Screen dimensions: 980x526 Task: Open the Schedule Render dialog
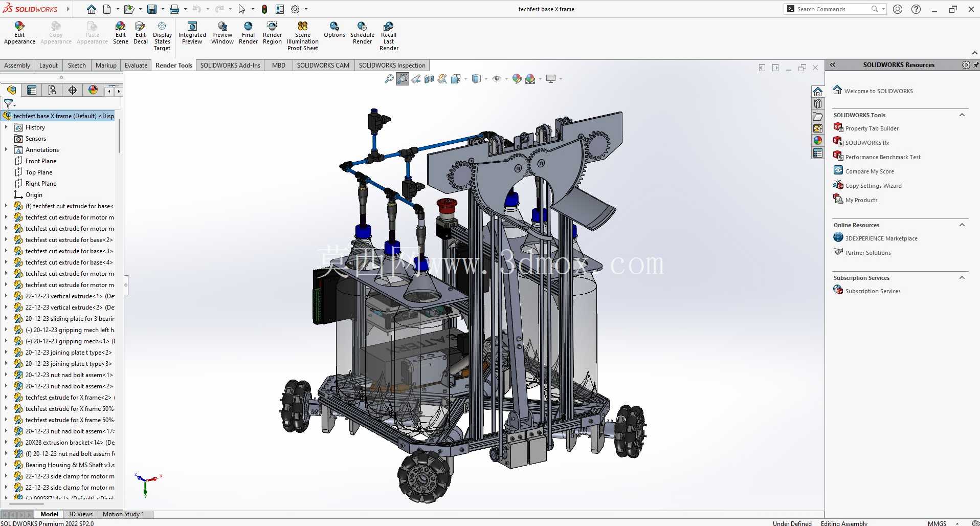click(362, 33)
